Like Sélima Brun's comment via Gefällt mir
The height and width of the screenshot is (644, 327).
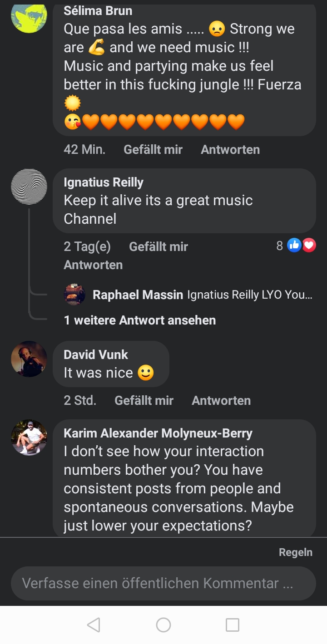(x=153, y=149)
